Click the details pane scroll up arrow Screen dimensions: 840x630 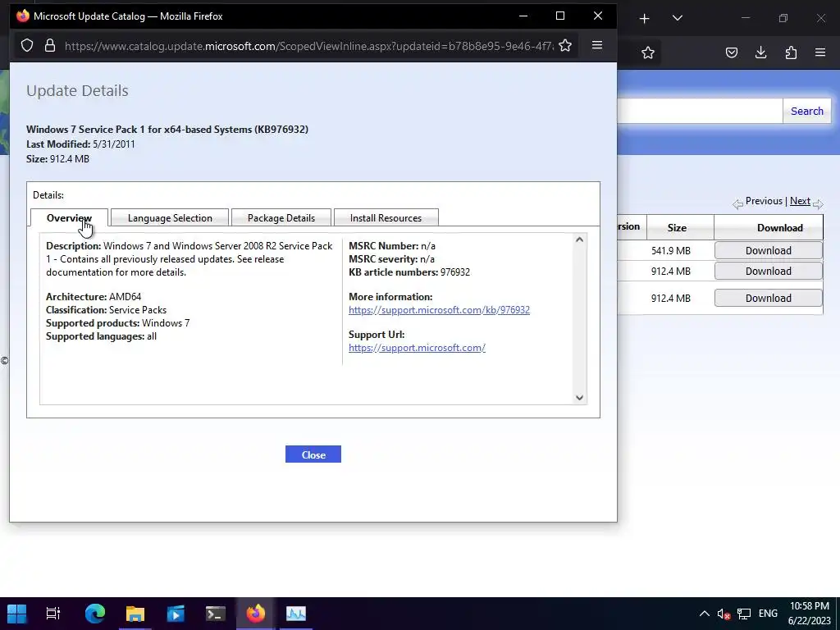click(579, 240)
